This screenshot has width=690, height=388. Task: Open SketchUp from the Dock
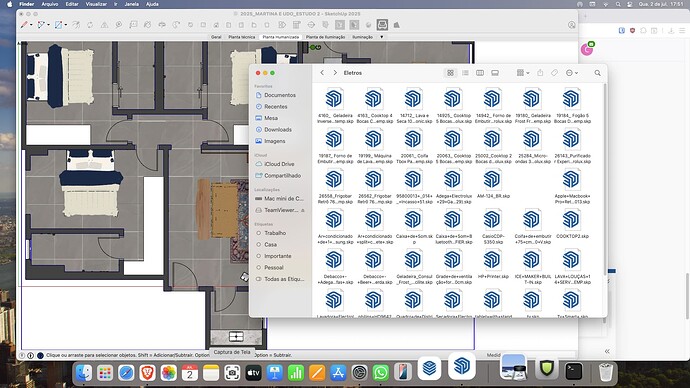click(x=462, y=366)
